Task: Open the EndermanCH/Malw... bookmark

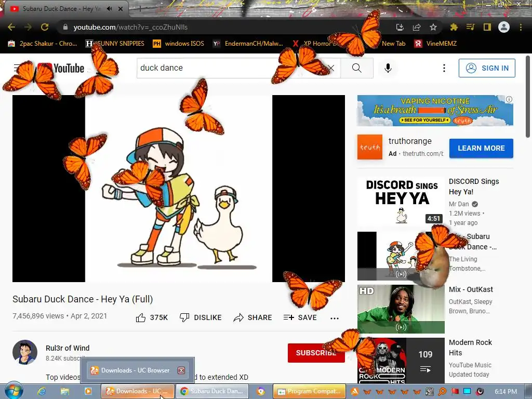Action: [248, 44]
